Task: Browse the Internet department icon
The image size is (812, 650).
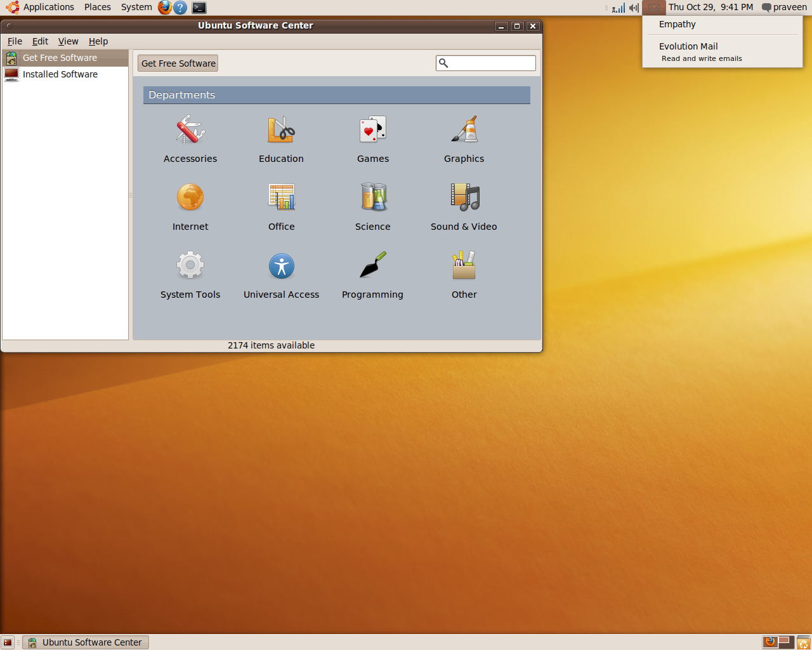Action: point(190,197)
